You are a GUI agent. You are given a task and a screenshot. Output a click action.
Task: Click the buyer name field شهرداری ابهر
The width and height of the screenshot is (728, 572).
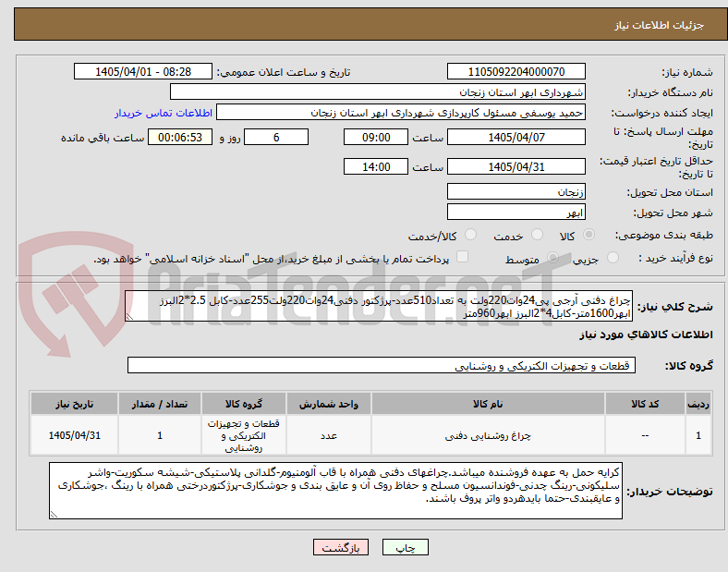[378, 91]
